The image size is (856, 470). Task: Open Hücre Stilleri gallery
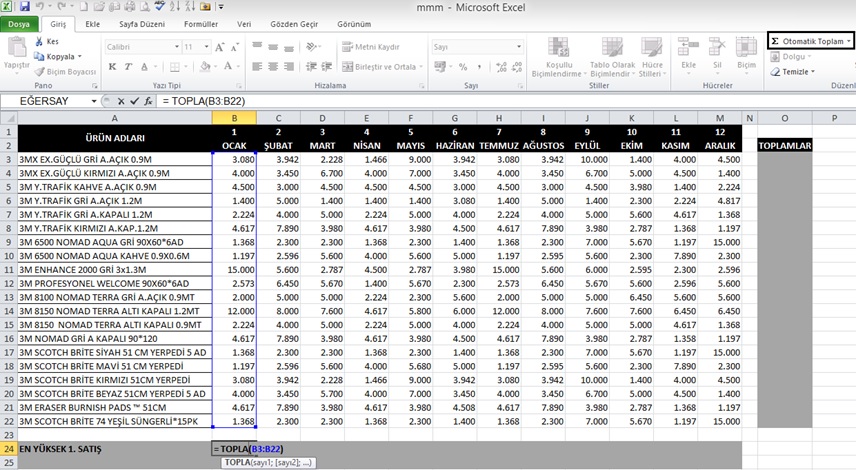click(x=652, y=57)
